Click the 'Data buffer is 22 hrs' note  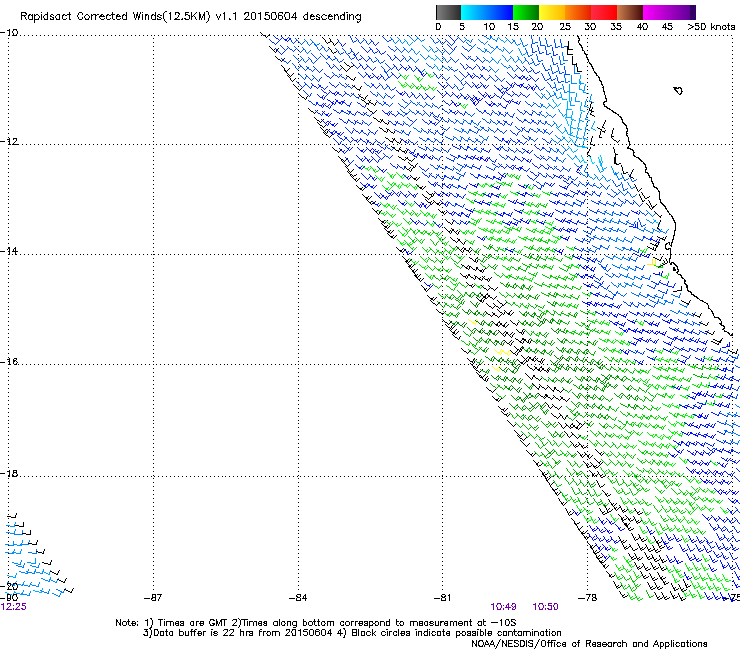click(x=352, y=633)
